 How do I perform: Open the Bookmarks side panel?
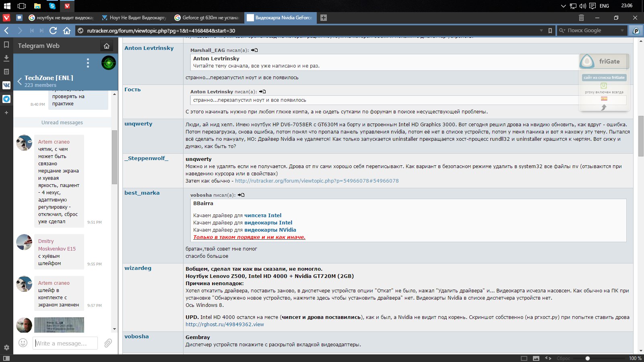pos(6,45)
